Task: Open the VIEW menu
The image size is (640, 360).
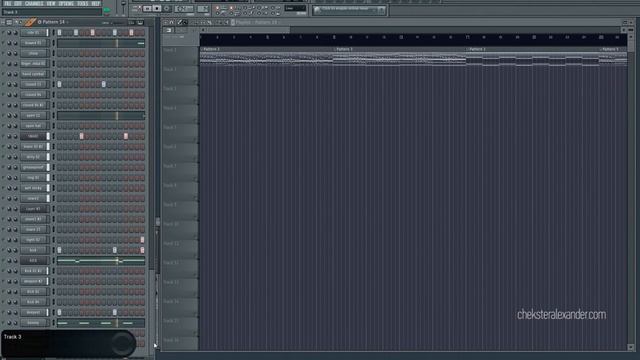Action: click(51, 3)
